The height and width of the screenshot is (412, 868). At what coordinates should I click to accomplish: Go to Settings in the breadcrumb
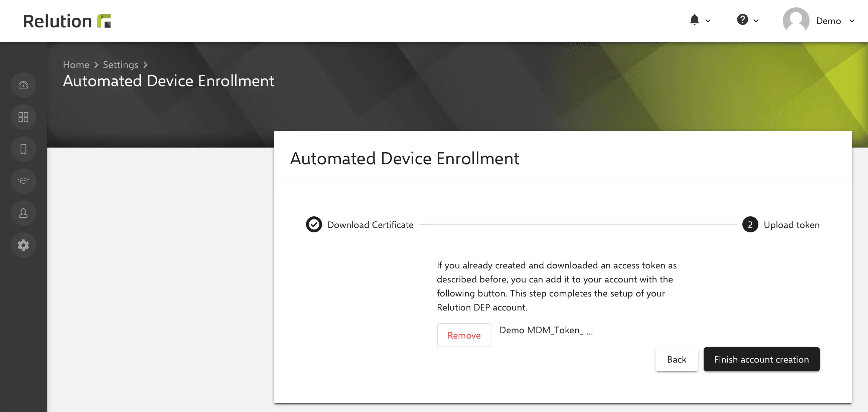tap(121, 65)
